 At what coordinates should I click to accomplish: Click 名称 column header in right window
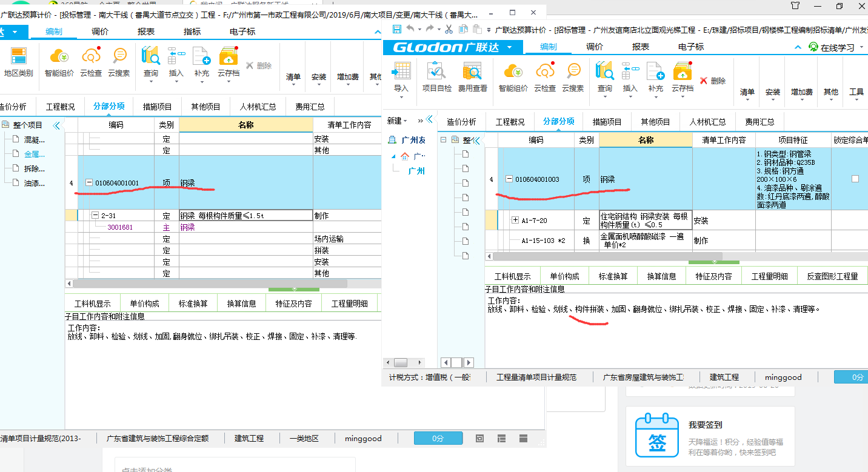tap(646, 140)
